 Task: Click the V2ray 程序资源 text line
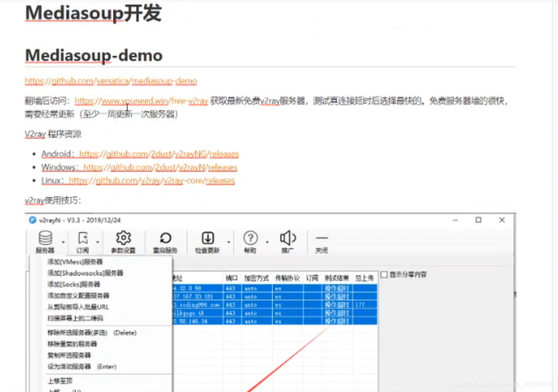point(53,134)
